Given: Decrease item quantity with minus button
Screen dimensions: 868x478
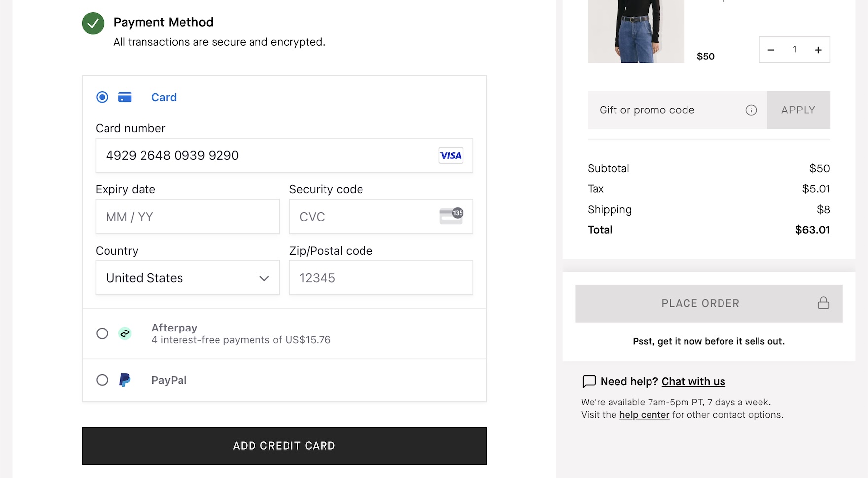Looking at the screenshot, I should pyautogui.click(x=771, y=50).
